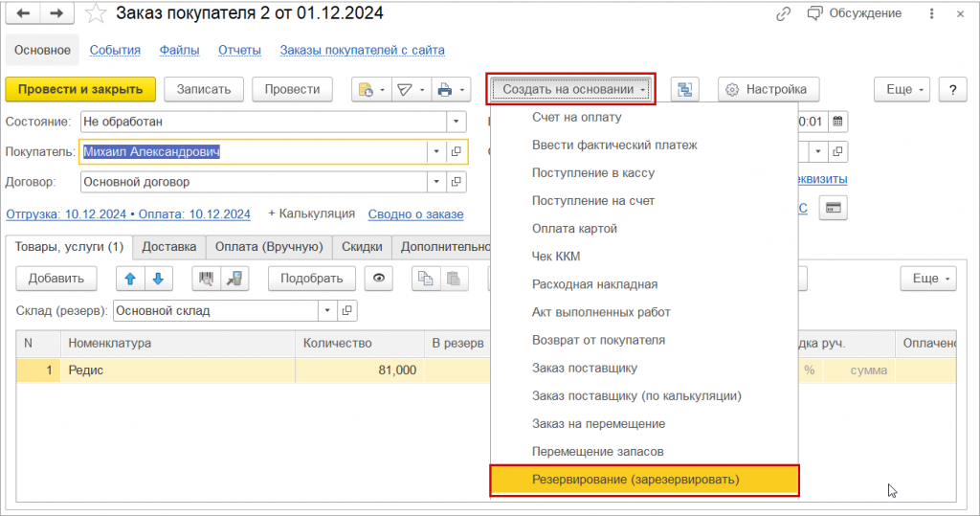Screen dimensions: 980x516
Task: Expand the Состояние dropdown list
Action: click(x=456, y=122)
